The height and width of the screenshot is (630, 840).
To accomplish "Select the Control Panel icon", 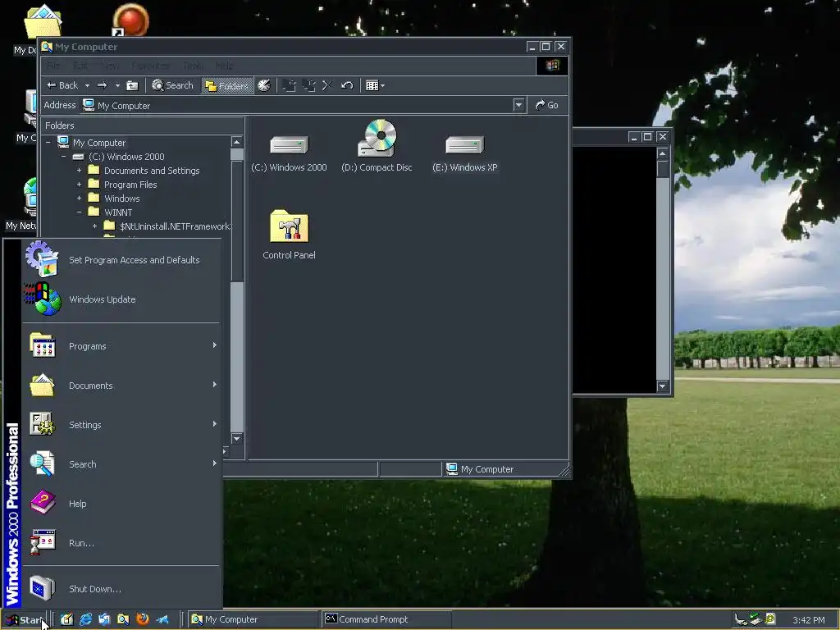I will pos(290,235).
